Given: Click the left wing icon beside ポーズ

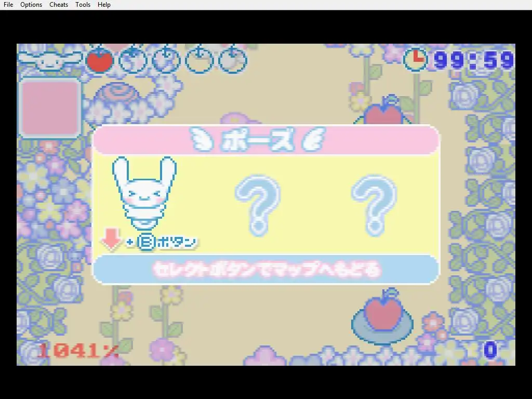Looking at the screenshot, I should 202,139.
